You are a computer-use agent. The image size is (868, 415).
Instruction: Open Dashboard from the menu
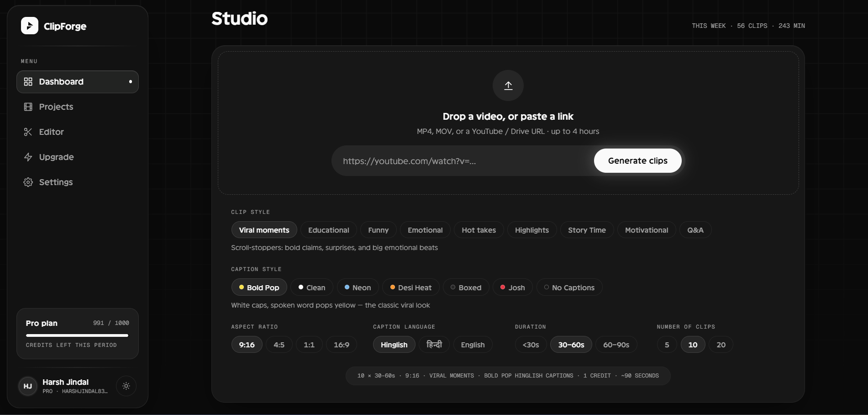78,82
